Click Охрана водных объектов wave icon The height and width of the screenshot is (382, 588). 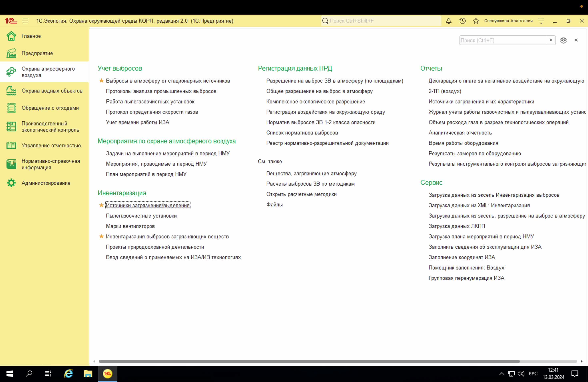point(11,91)
